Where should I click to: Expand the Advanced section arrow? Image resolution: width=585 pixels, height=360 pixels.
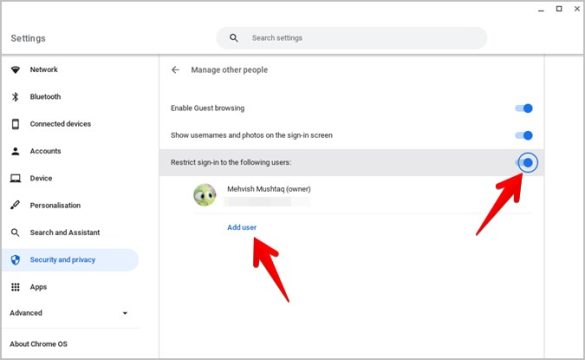click(x=125, y=313)
